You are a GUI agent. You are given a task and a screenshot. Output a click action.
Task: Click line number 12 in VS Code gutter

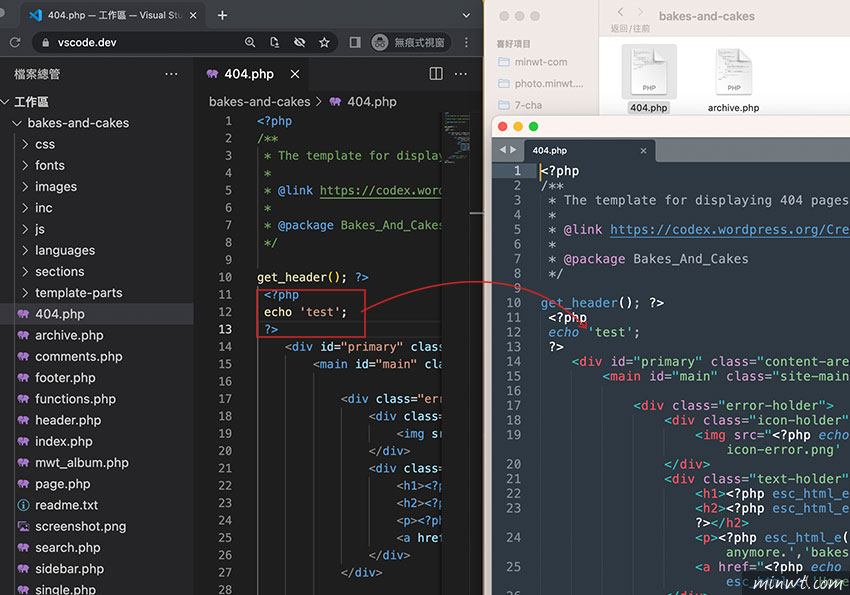[225, 312]
